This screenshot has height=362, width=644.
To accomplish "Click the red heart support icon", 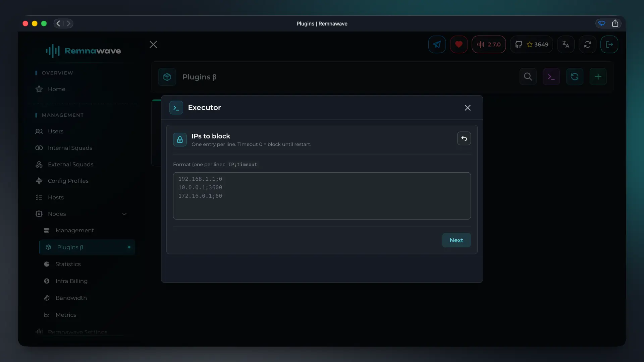I will [x=459, y=44].
